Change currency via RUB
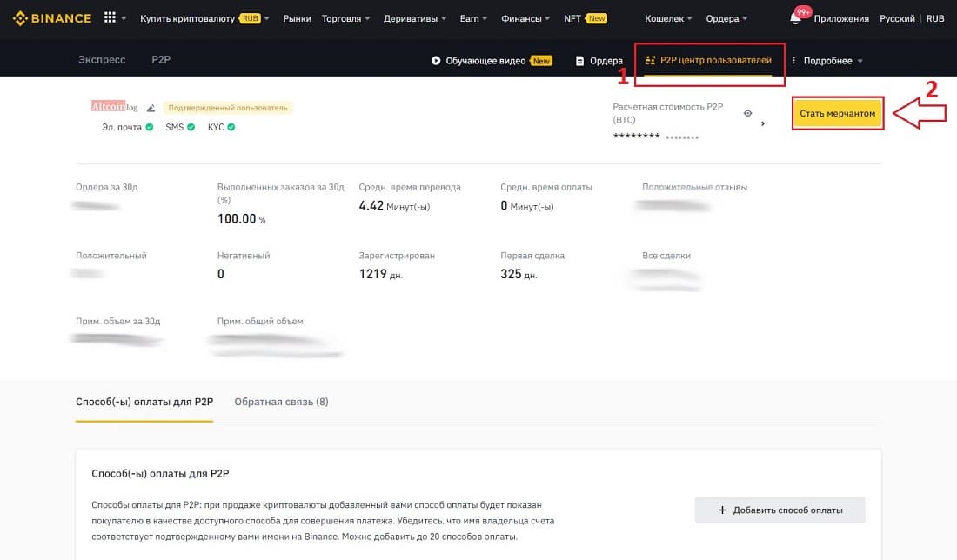The height and width of the screenshot is (560, 957). [x=935, y=18]
